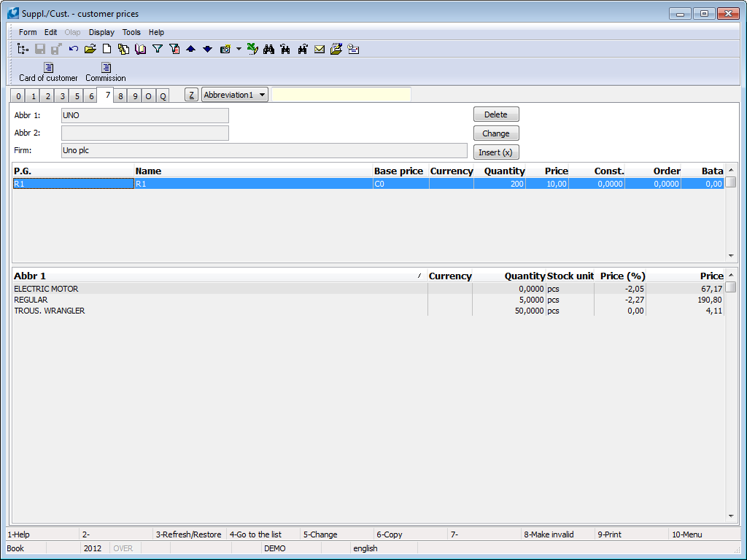
Task: Switch to tab 9
Action: [x=135, y=96]
